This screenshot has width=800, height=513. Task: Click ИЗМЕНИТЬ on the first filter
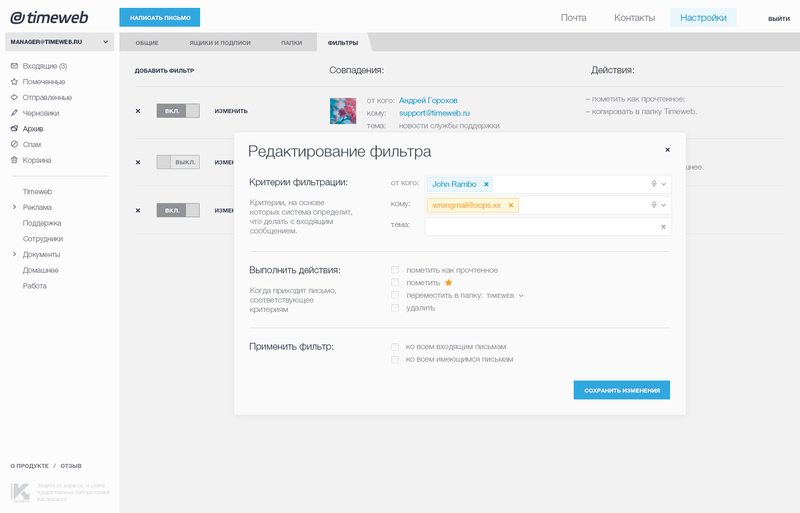tap(231, 111)
